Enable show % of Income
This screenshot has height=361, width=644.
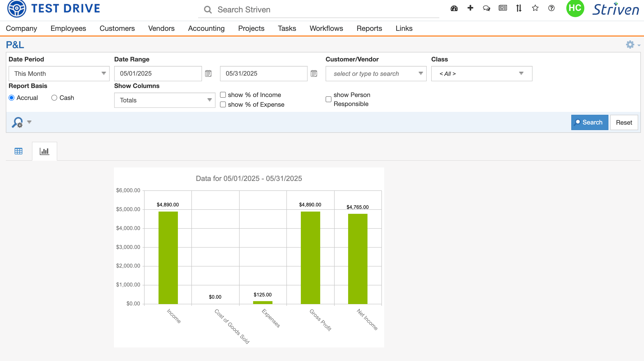tap(223, 95)
